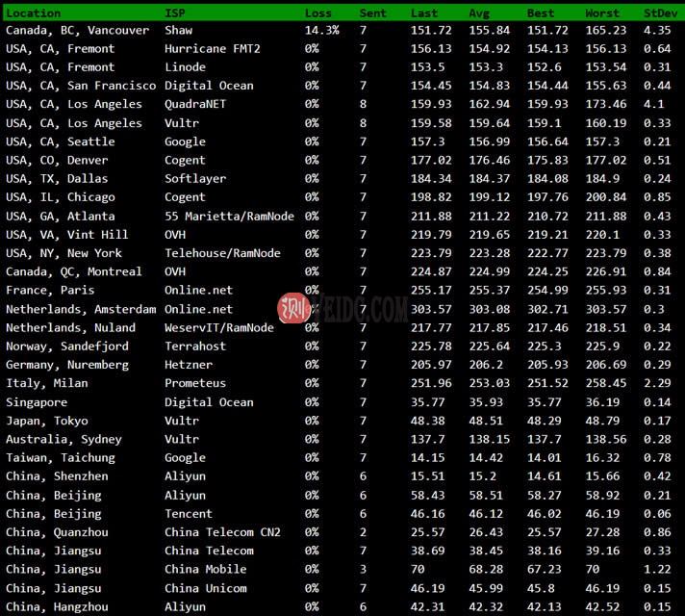Click worst value 258.45
The width and height of the screenshot is (685, 616).
coord(605,383)
